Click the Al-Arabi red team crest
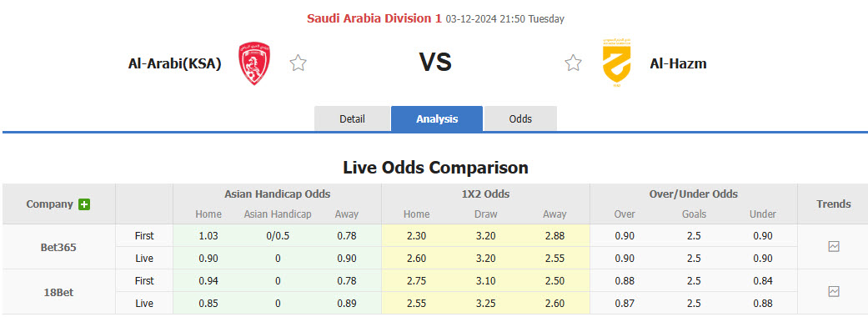868x317 pixels. (254, 63)
